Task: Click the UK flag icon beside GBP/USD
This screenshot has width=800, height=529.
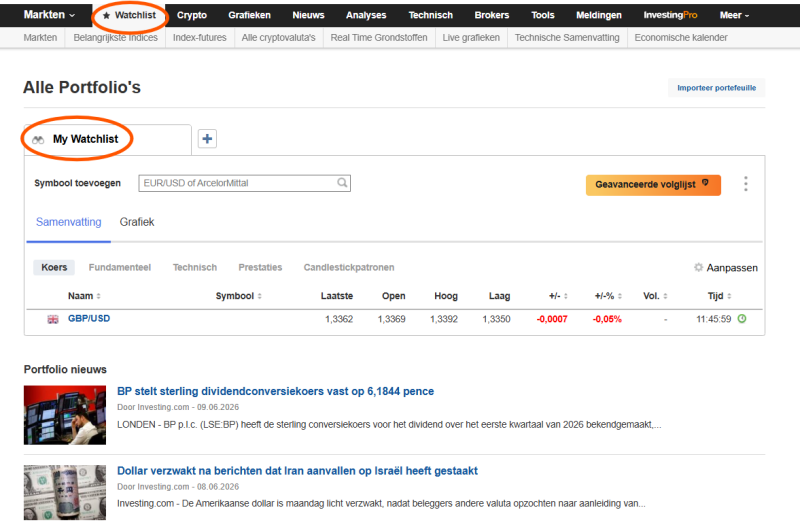Action: pyautogui.click(x=53, y=319)
